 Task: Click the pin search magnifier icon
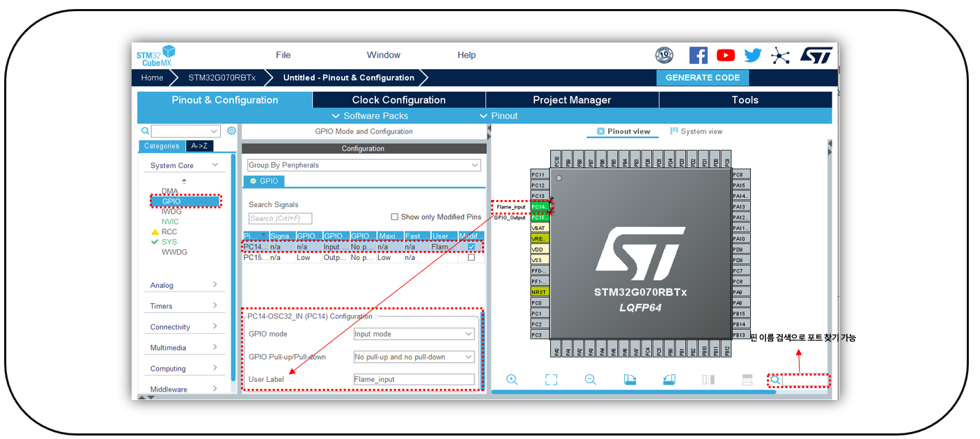click(x=775, y=380)
